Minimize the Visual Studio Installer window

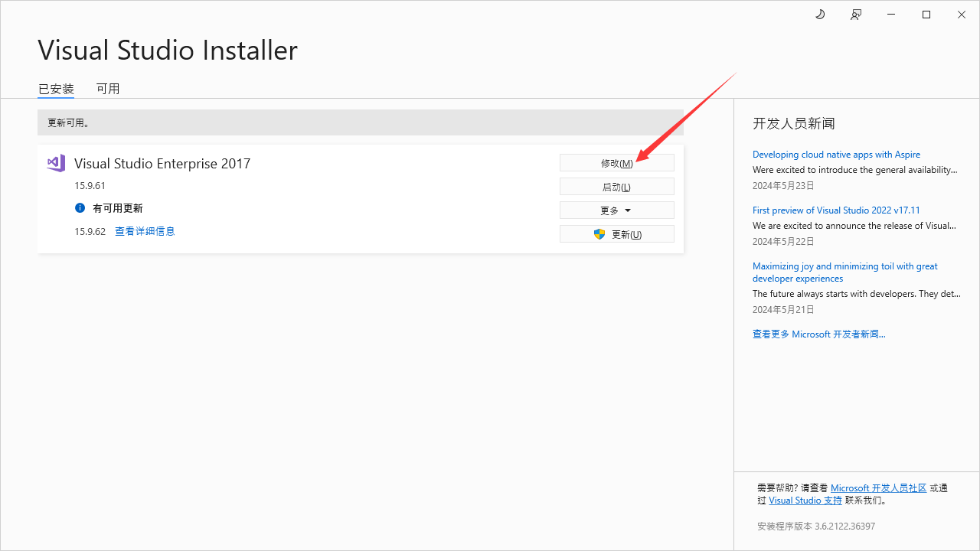tap(891, 15)
